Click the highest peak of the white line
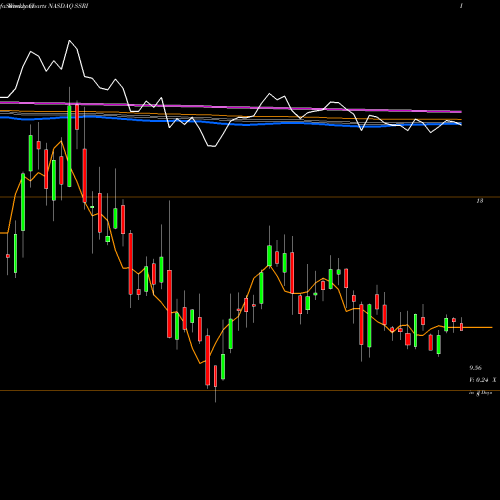This screenshot has height=500, width=500. pos(69,41)
